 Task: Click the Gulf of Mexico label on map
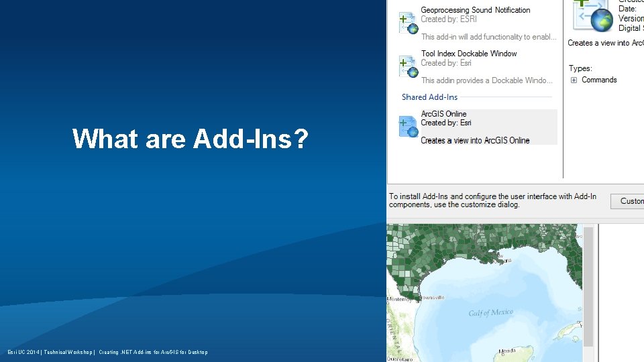(x=491, y=313)
